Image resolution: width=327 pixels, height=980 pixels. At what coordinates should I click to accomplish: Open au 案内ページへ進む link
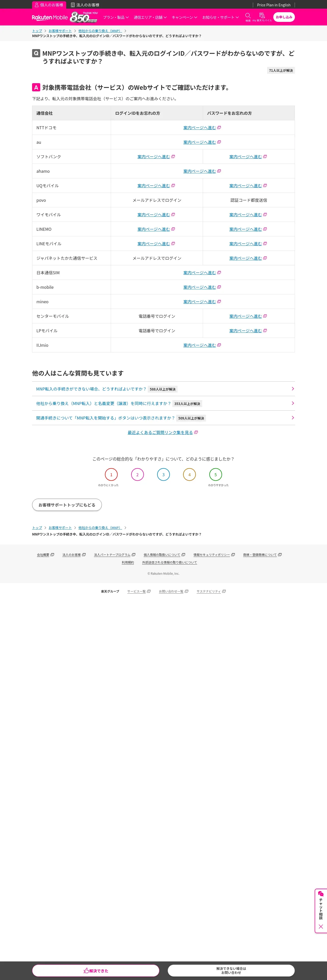coord(202,142)
